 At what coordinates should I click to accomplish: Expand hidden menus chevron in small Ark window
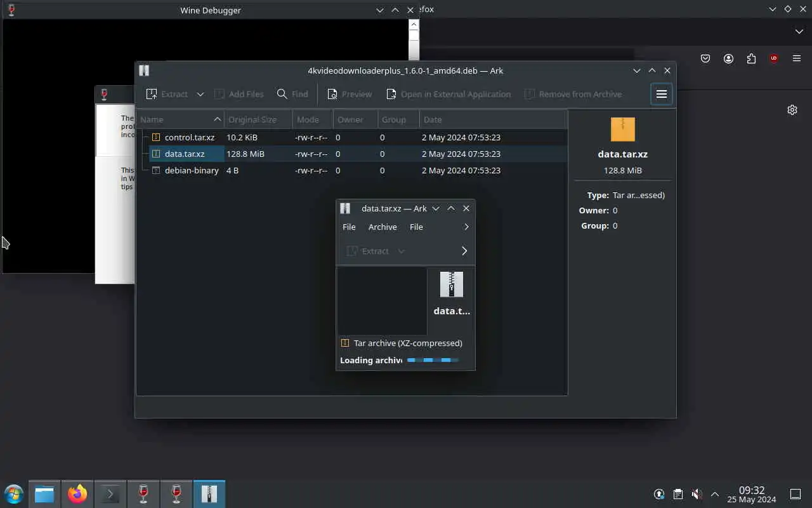tap(466, 227)
